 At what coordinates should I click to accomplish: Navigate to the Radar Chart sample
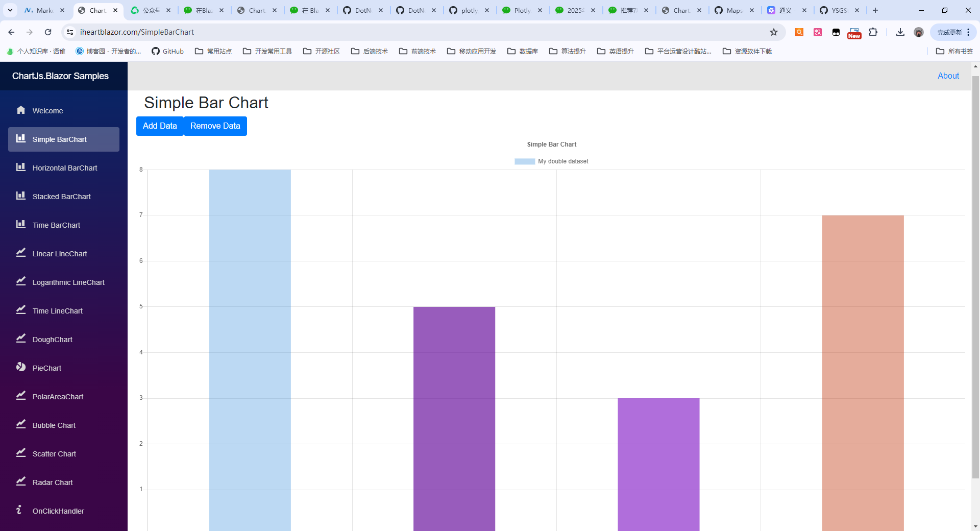[53, 482]
